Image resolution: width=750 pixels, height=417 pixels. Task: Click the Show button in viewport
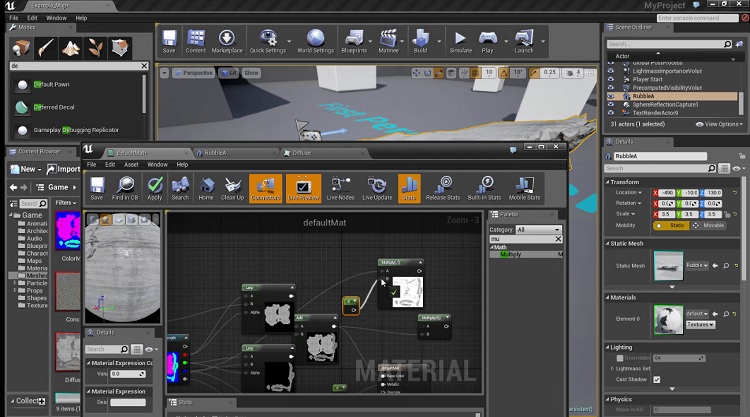click(x=251, y=73)
